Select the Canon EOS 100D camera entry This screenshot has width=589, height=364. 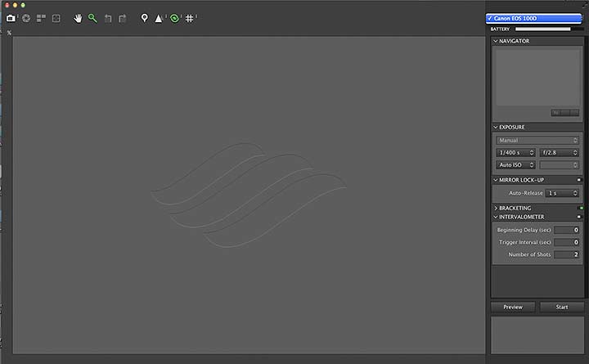coord(533,18)
